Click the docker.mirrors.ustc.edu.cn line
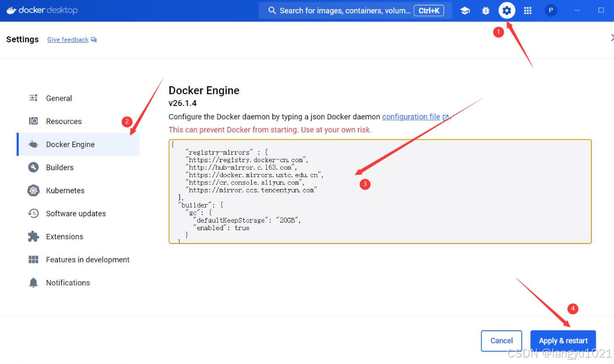 tap(254, 175)
